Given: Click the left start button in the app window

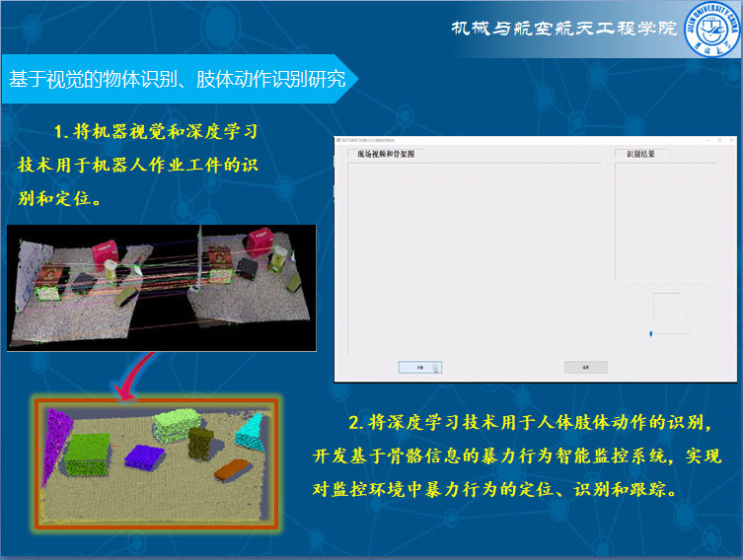Looking at the screenshot, I should tap(419, 367).
